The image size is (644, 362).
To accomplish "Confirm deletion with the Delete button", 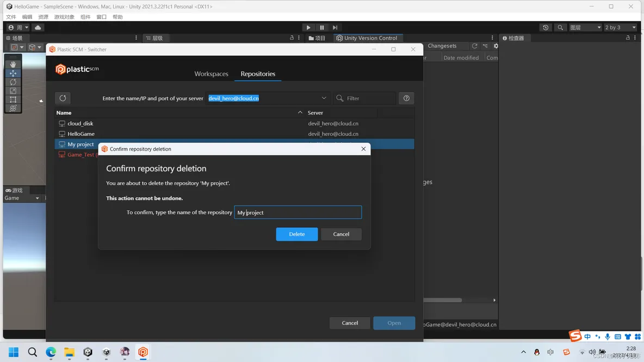I will (x=297, y=234).
